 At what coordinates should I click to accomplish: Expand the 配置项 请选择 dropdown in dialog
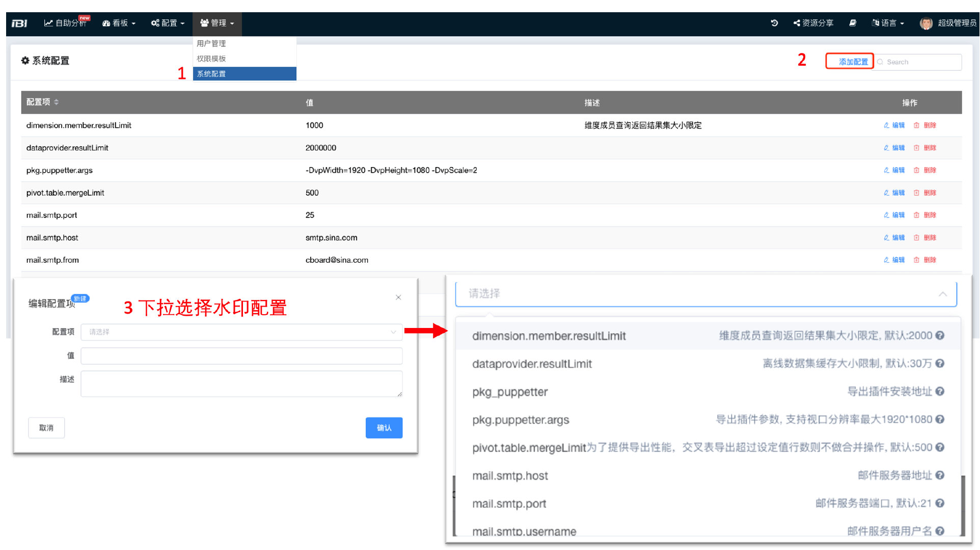click(241, 332)
